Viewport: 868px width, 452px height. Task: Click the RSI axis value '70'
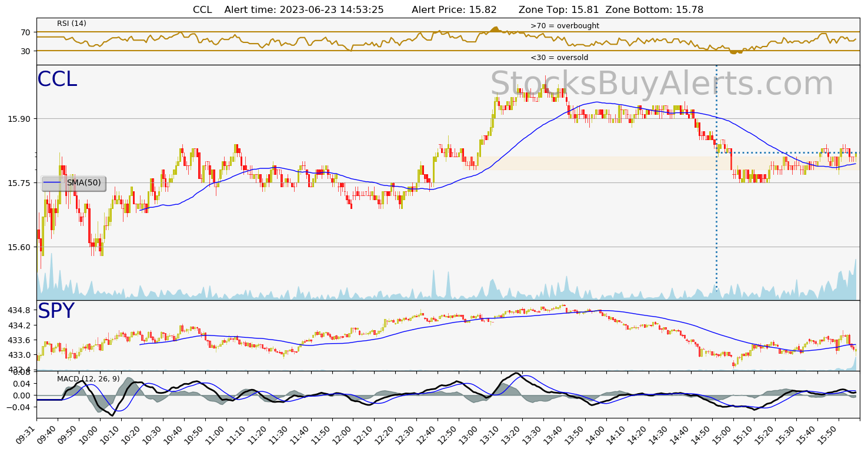pyautogui.click(x=25, y=32)
